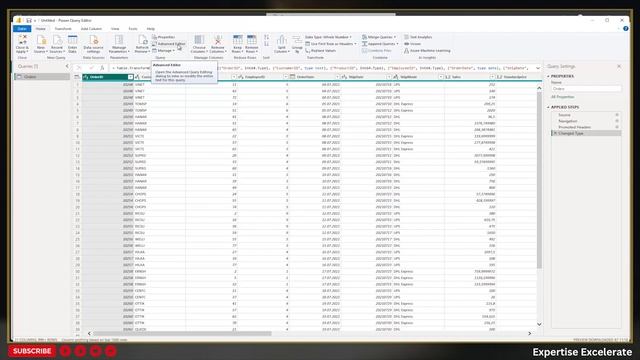The width and height of the screenshot is (640, 360).
Task: Select the Orders query in Queries pane
Action: [x=42, y=77]
